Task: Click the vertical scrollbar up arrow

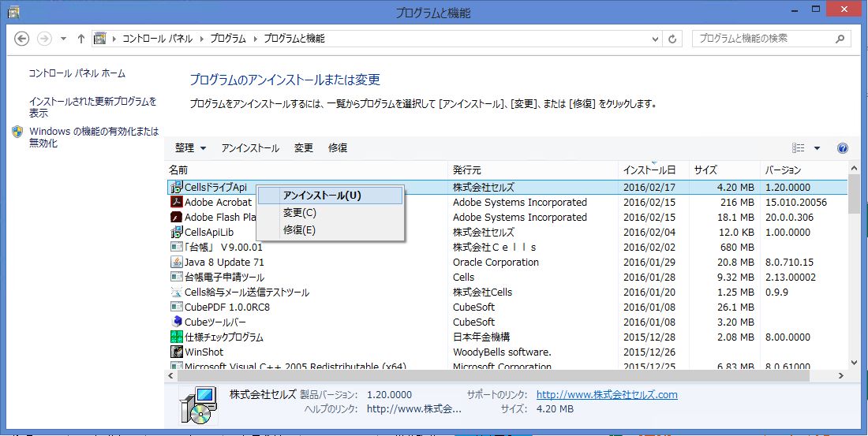Action: (853, 169)
